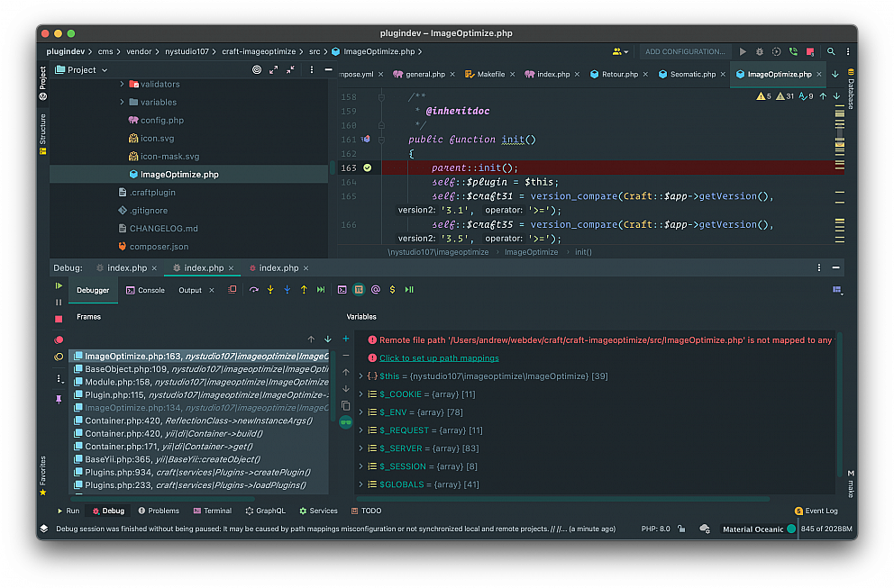This screenshot has width=894, height=588.
Task: Open the Code With Me users dropdown
Action: click(x=620, y=51)
